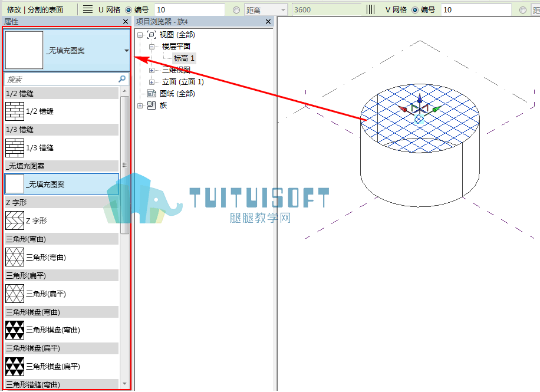Image resolution: width=540 pixels, height=392 pixels.
Task: Click the V 网格 vertical lines icon
Action: pyautogui.click(x=371, y=9)
